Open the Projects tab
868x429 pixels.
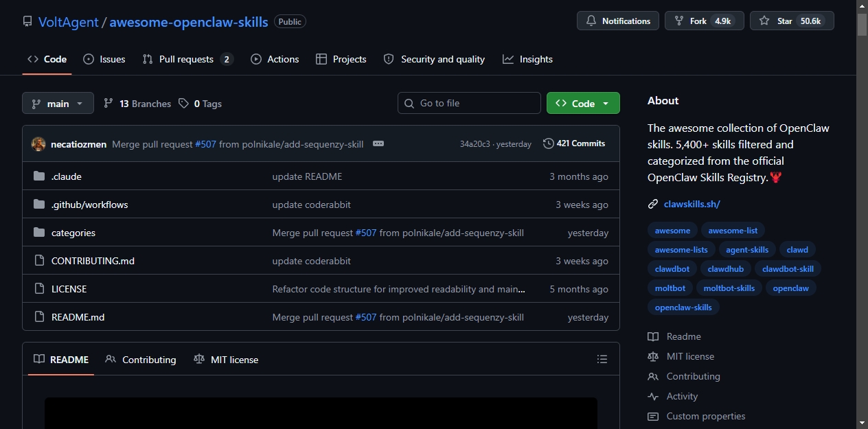click(x=341, y=59)
